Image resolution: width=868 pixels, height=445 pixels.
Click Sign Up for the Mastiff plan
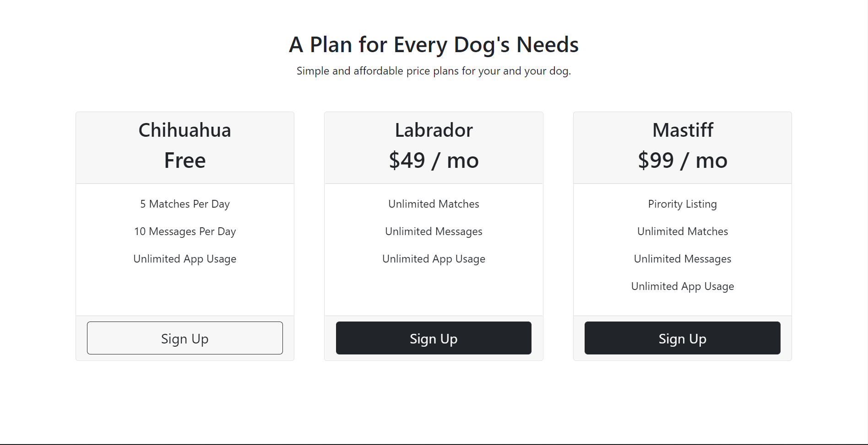(682, 338)
